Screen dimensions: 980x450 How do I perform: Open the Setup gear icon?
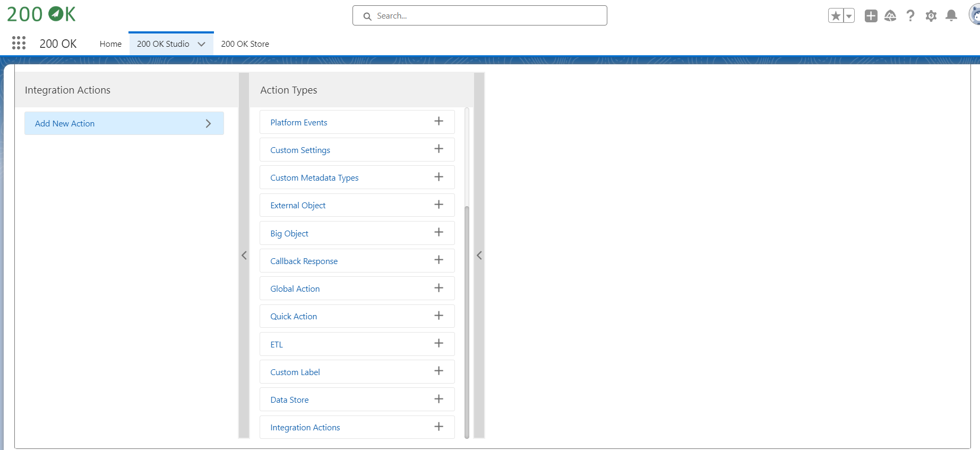click(x=931, y=16)
